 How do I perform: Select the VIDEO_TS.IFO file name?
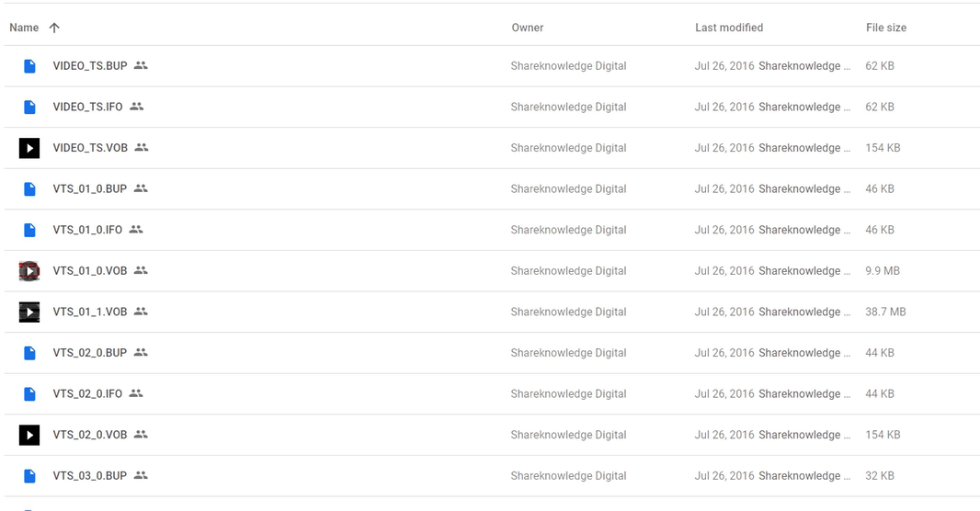coord(87,107)
